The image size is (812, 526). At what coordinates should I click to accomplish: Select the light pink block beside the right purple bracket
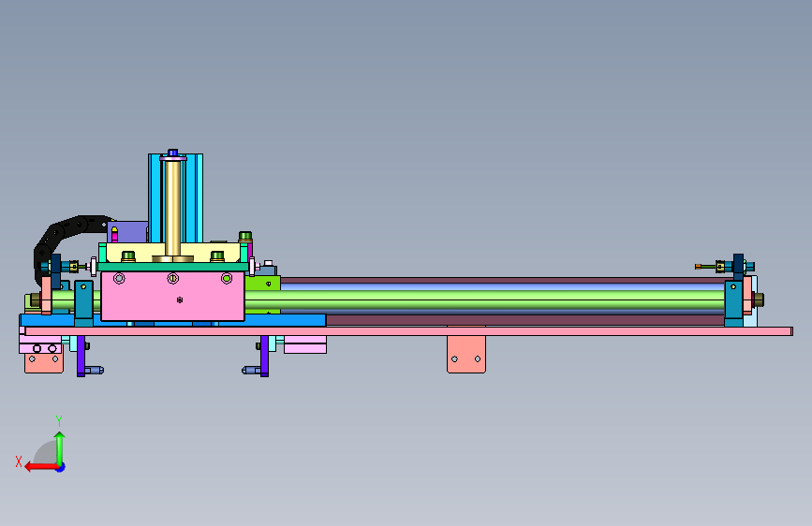coord(305,344)
